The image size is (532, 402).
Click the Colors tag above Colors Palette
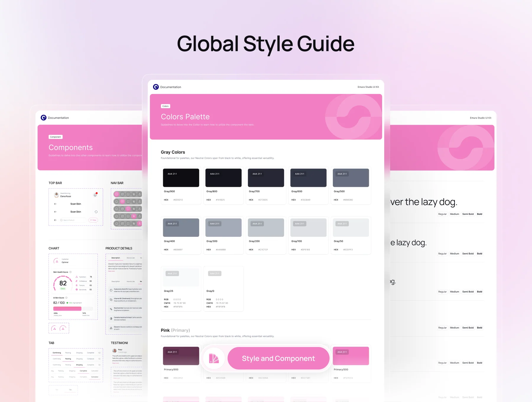point(166,106)
